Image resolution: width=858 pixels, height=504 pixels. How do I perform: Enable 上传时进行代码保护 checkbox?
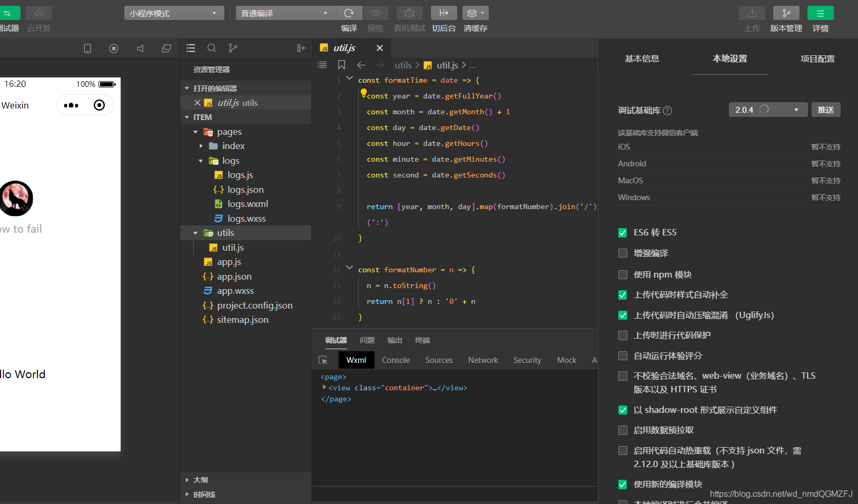[x=623, y=335]
